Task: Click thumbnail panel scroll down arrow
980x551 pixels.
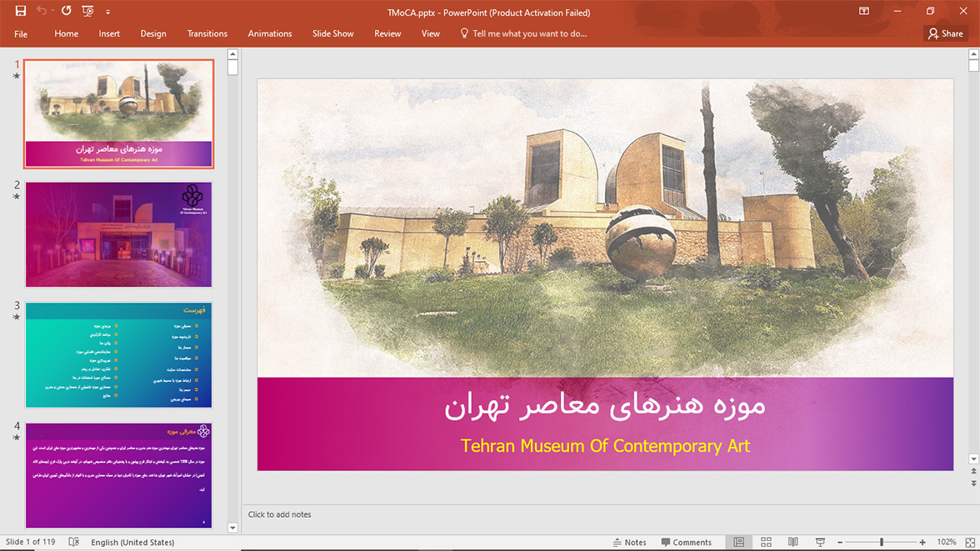Action: tap(232, 528)
